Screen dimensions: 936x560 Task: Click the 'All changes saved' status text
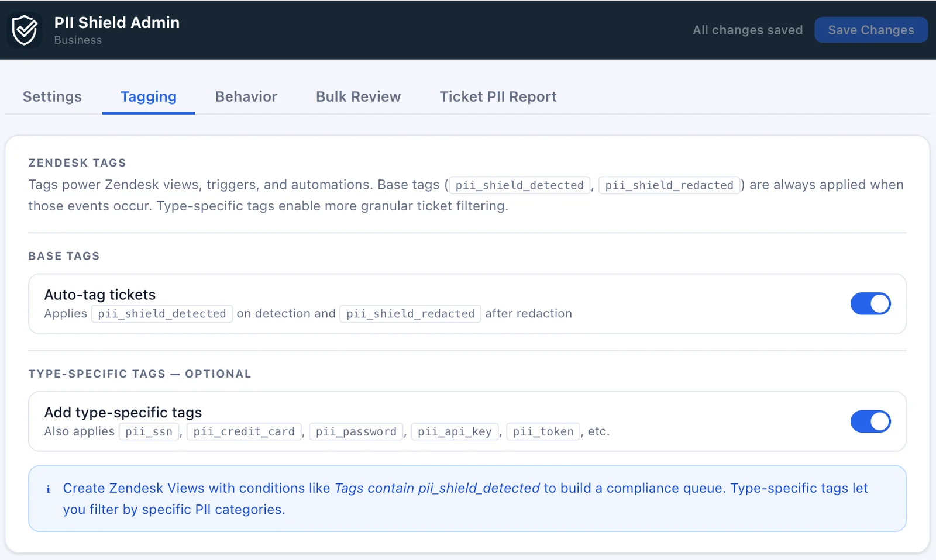tap(748, 30)
